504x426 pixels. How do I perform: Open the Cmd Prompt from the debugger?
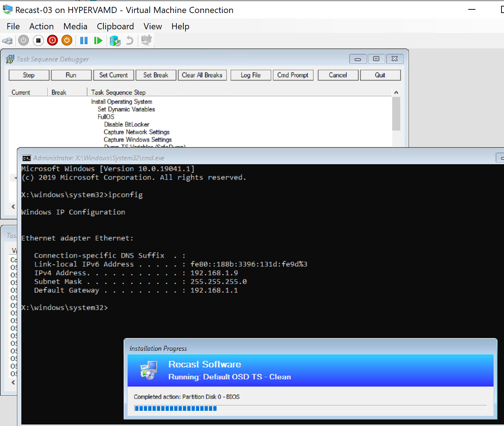click(x=292, y=75)
